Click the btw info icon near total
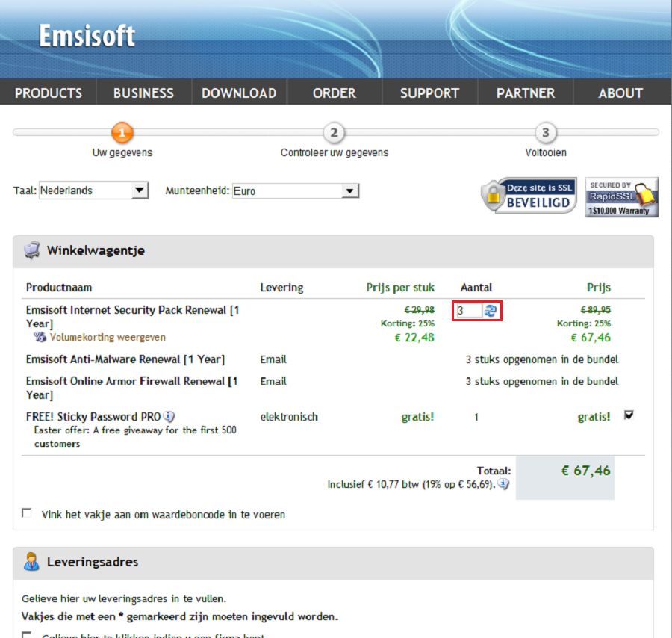This screenshot has width=672, height=638. pyautogui.click(x=503, y=484)
